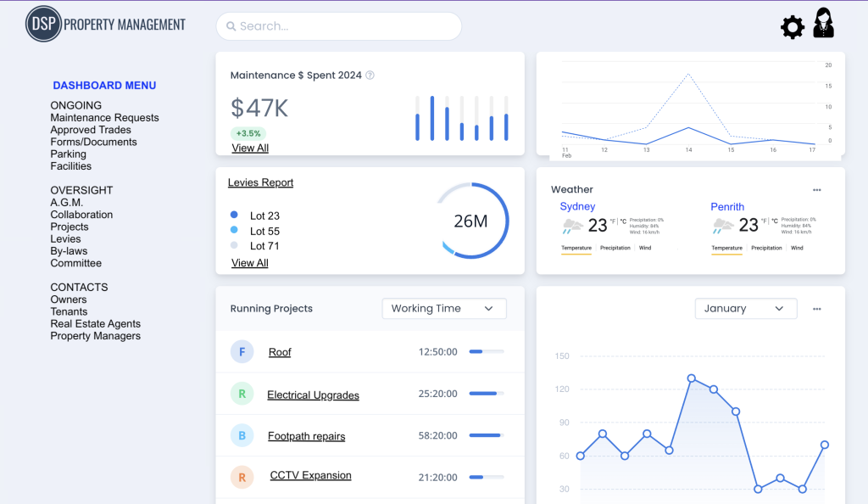Click the Search input field
868x504 pixels.
coord(339,26)
